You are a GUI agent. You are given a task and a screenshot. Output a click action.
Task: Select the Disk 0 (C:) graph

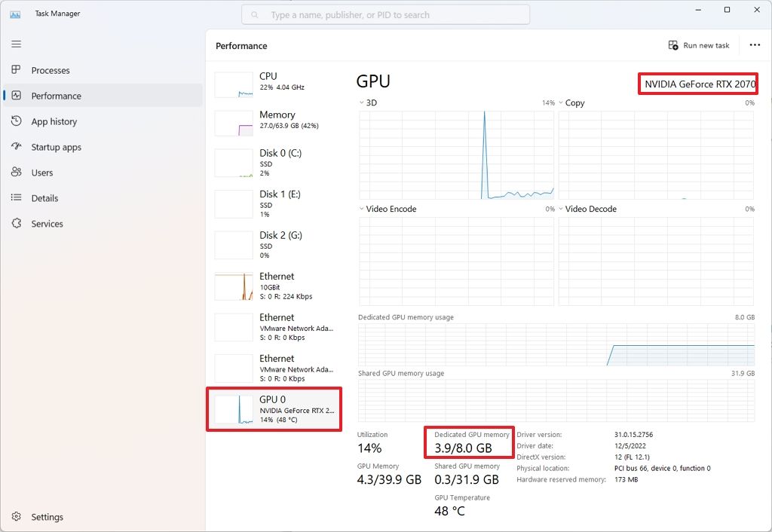(x=271, y=162)
